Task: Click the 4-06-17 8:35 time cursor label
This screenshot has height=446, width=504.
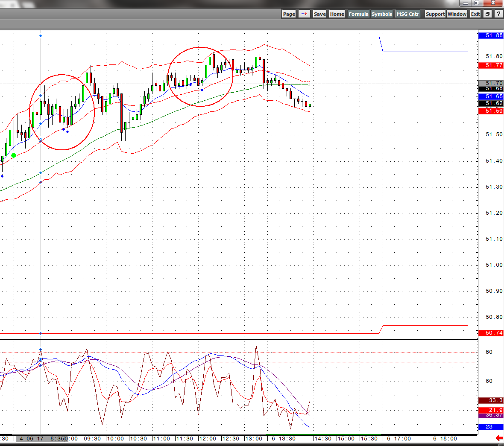Action: 42,439
